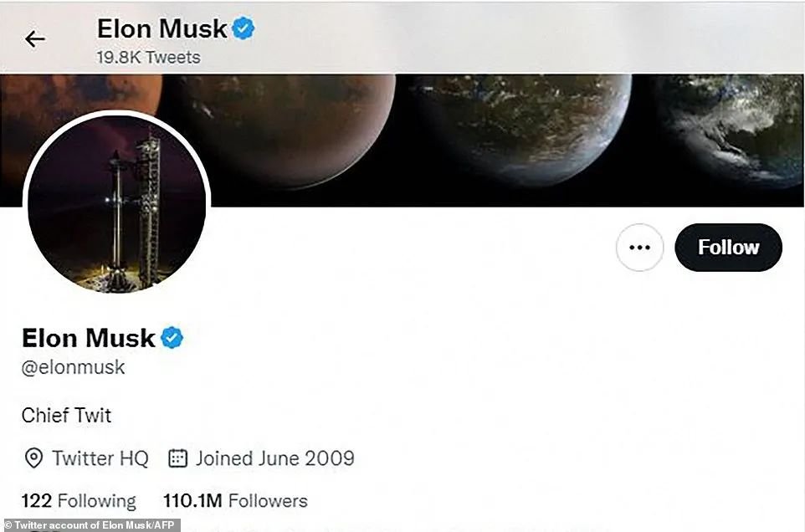
Task: Click the @elonmusk handle
Action: pos(73,367)
